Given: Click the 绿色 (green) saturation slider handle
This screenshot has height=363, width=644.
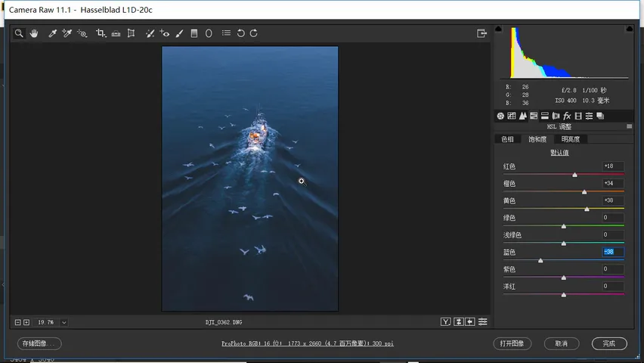Looking at the screenshot, I should coord(564,227).
